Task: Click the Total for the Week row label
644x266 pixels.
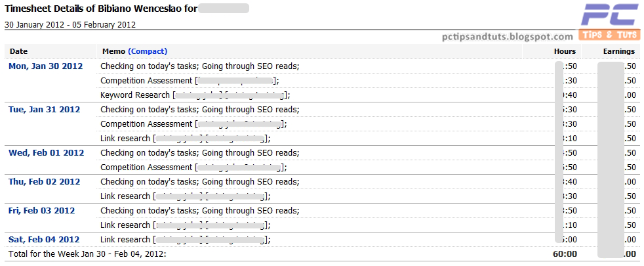Action: [x=87, y=254]
